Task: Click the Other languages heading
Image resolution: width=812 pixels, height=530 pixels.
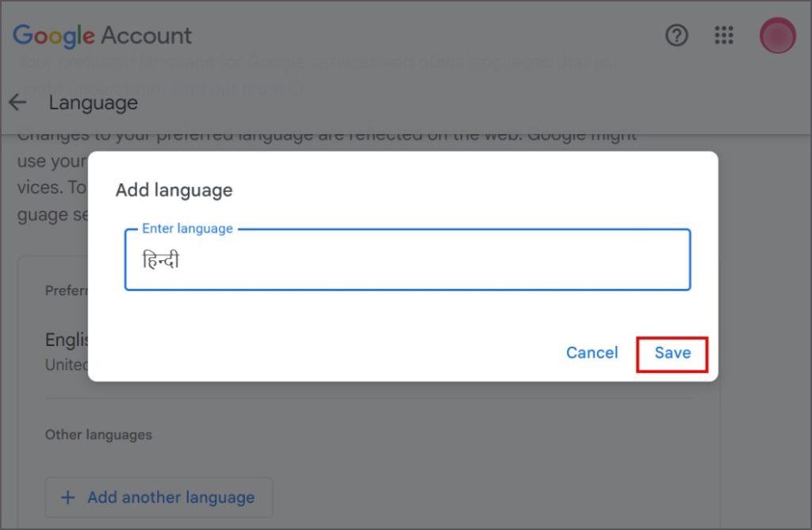Action: (98, 435)
